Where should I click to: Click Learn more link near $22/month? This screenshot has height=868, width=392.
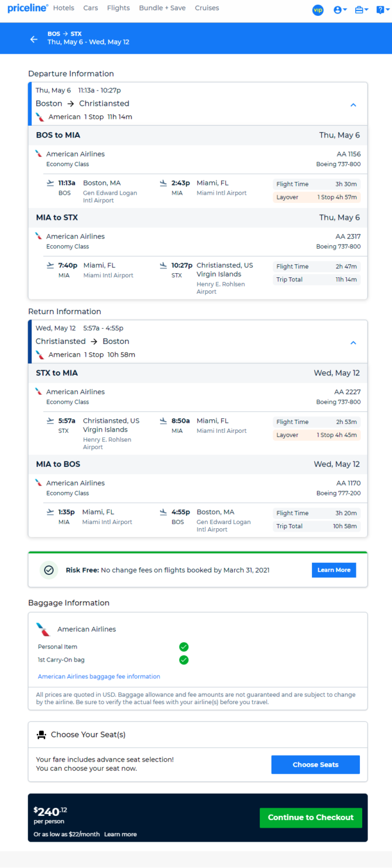coord(121,834)
